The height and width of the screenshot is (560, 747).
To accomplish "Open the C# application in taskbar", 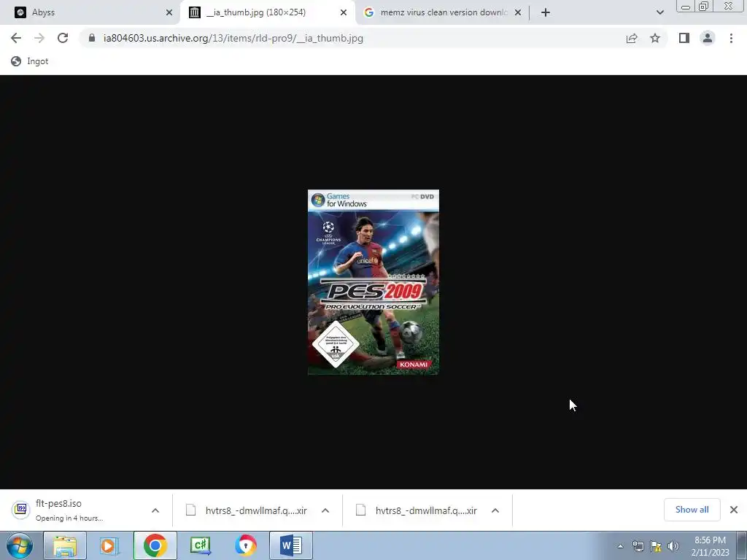I will (200, 545).
